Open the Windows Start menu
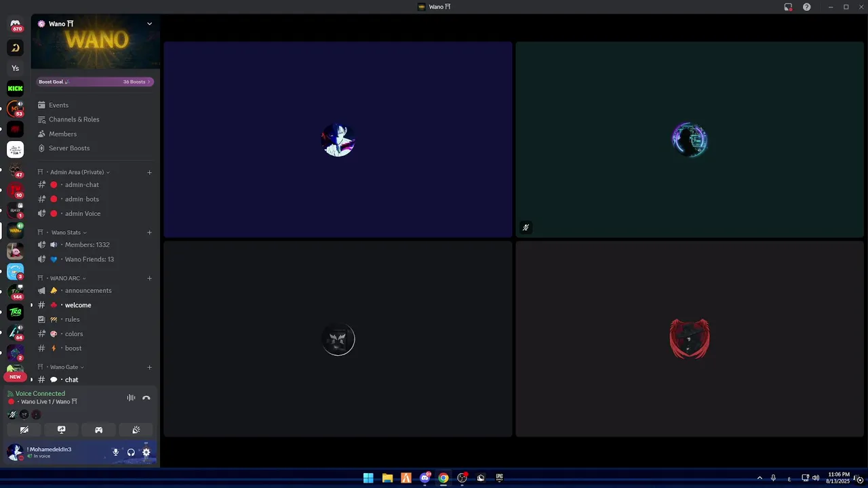This screenshot has width=868, height=488. [x=368, y=478]
